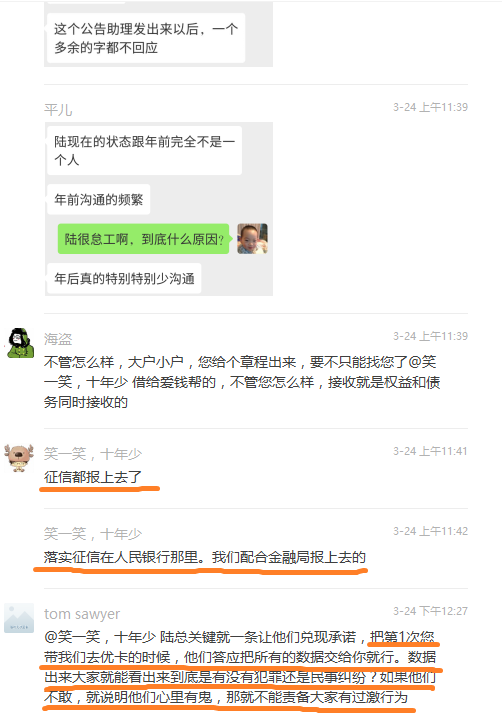Click the tom sawyer sender name

pyautogui.click(x=82, y=614)
